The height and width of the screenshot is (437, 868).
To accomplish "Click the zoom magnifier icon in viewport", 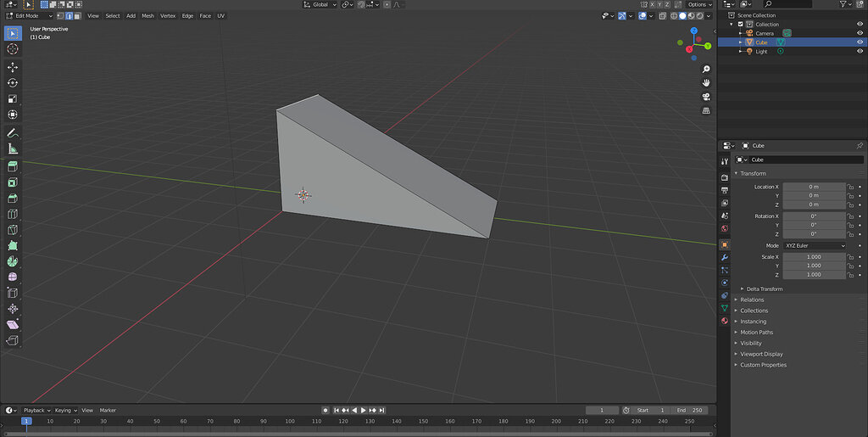I will 706,68.
